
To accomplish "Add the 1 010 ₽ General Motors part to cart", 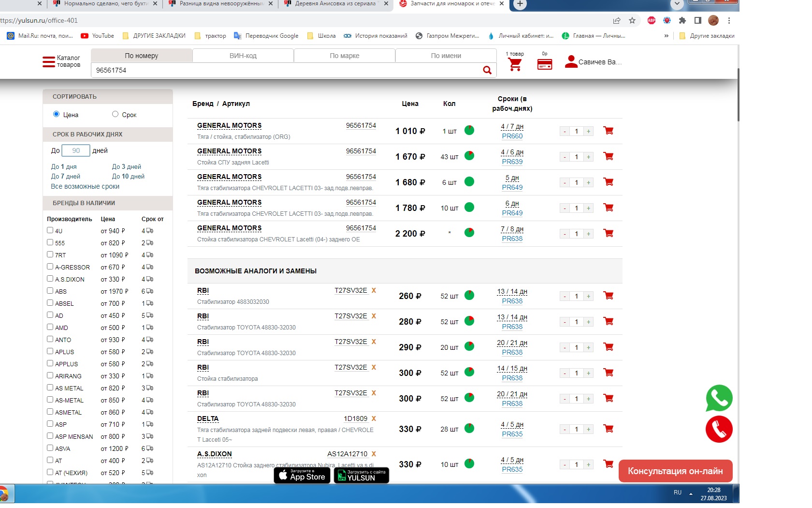I will click(x=609, y=131).
